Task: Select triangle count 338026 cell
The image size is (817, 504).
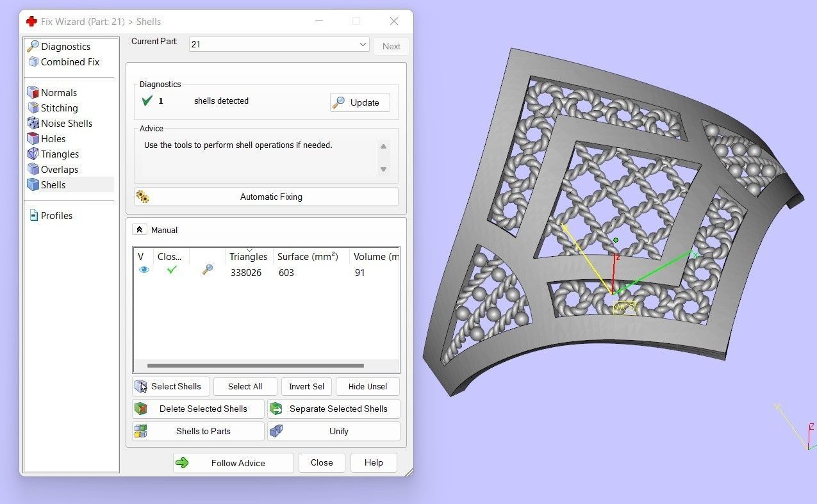Action: (x=246, y=273)
